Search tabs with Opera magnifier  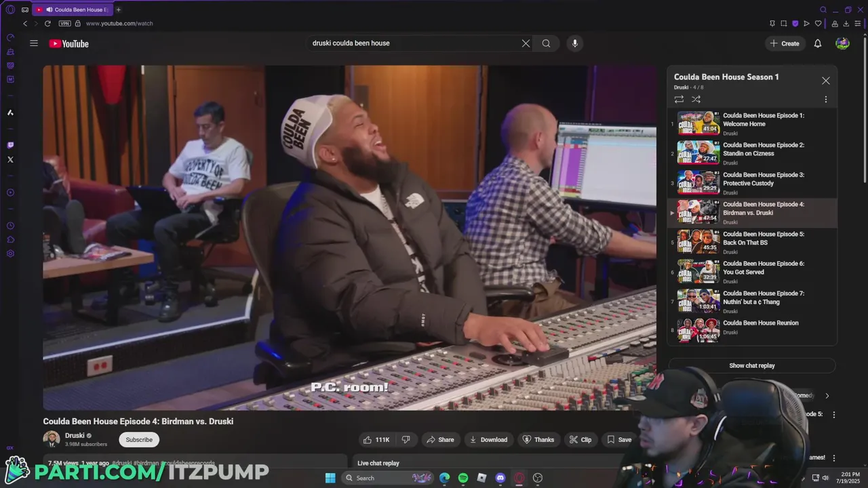[x=823, y=9]
